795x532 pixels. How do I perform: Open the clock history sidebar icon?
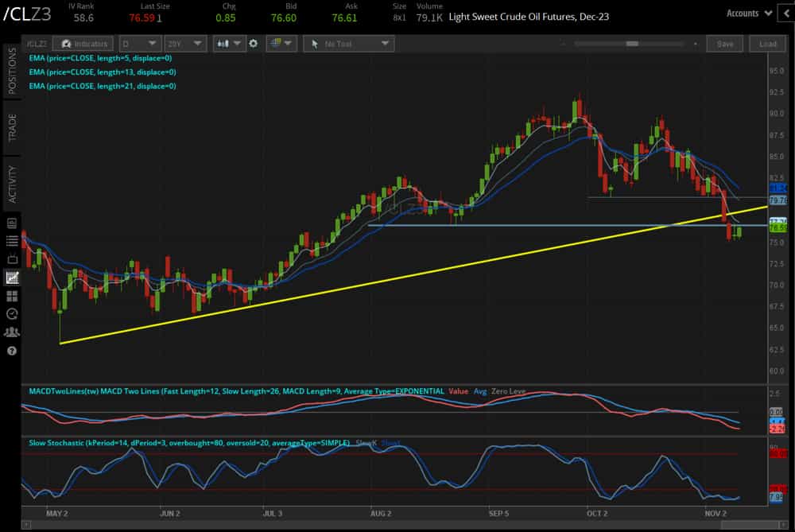[12, 314]
